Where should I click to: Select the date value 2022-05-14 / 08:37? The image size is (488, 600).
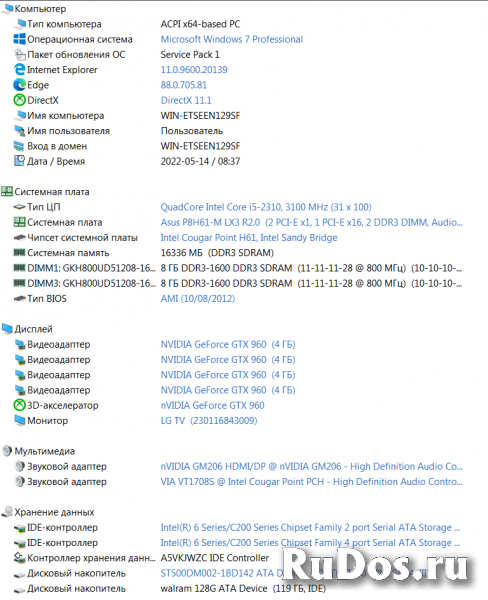click(x=200, y=161)
